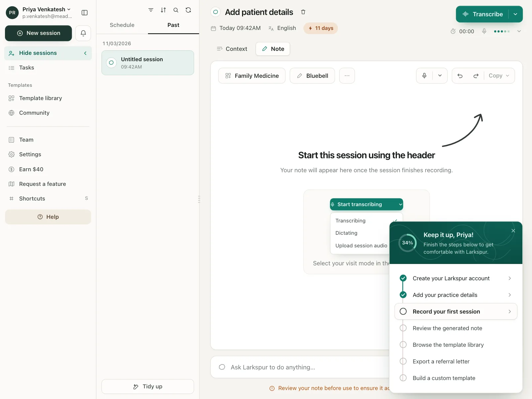Image resolution: width=532 pixels, height=399 pixels.
Task: Click the Untitled session status circle
Action: pos(111,63)
